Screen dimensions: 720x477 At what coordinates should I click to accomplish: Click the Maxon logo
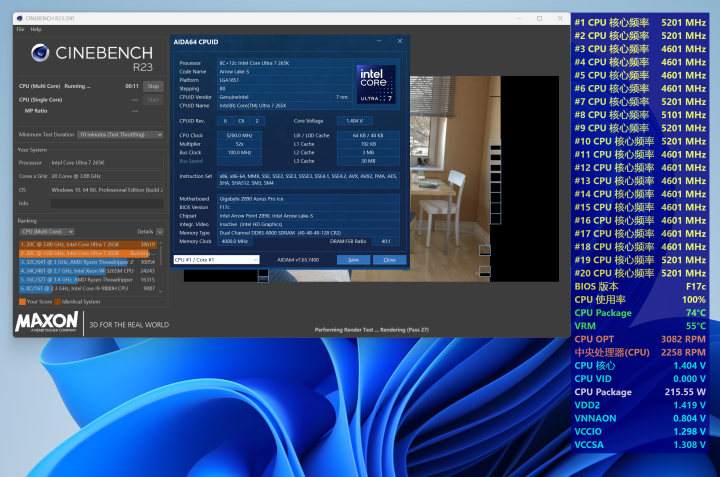pyautogui.click(x=47, y=322)
